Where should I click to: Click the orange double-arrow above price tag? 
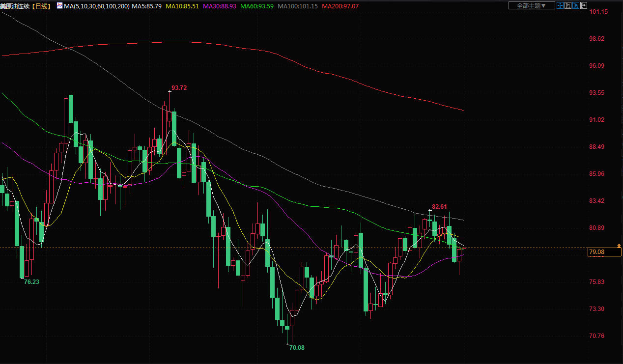pyautogui.click(x=619, y=245)
